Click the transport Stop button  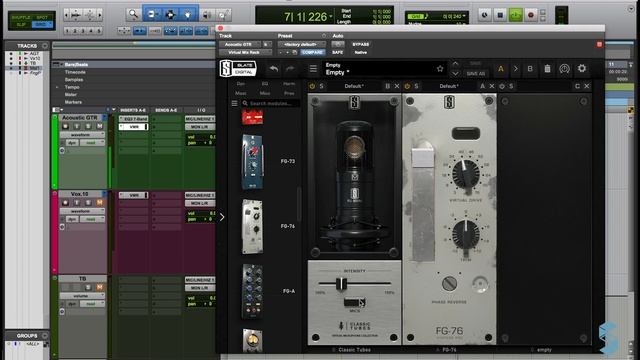click(500, 15)
